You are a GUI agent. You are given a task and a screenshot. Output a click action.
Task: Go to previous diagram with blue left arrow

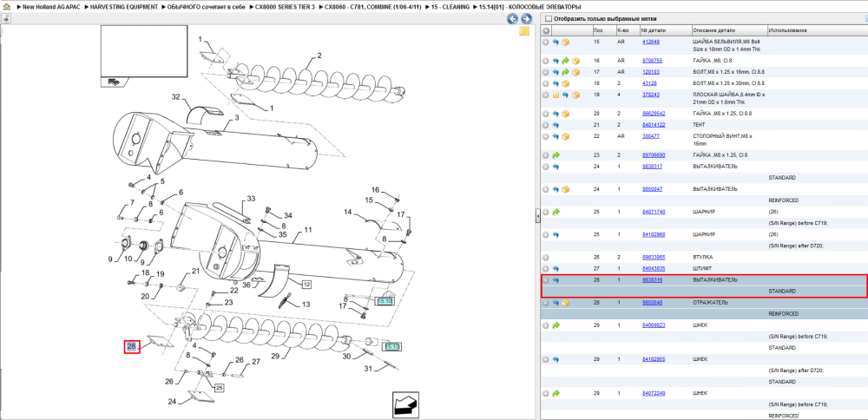point(513,19)
